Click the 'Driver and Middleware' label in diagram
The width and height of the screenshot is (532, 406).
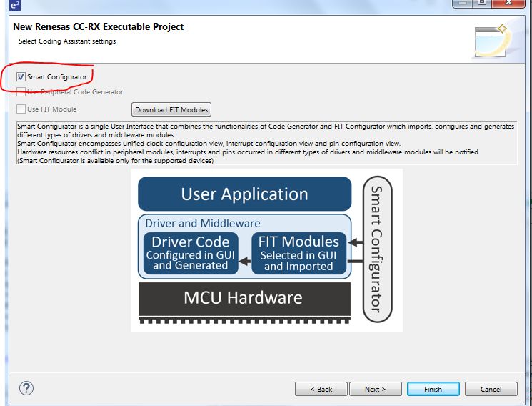point(203,223)
